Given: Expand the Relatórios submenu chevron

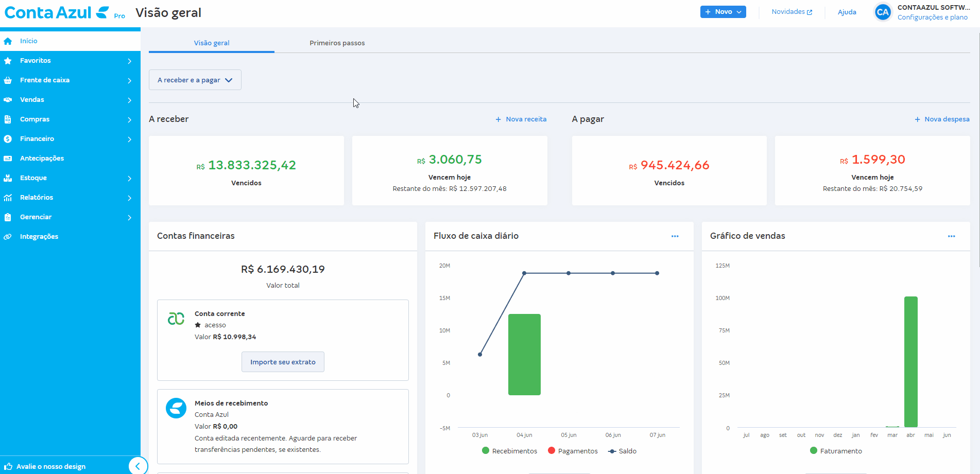Looking at the screenshot, I should (129, 198).
